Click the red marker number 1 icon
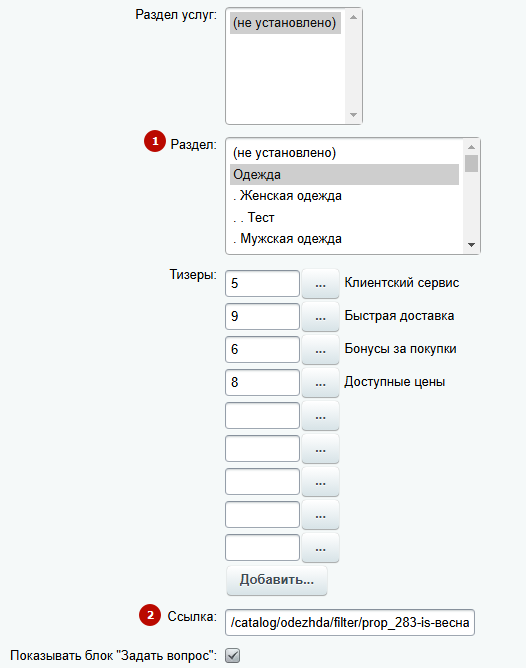 [155, 141]
